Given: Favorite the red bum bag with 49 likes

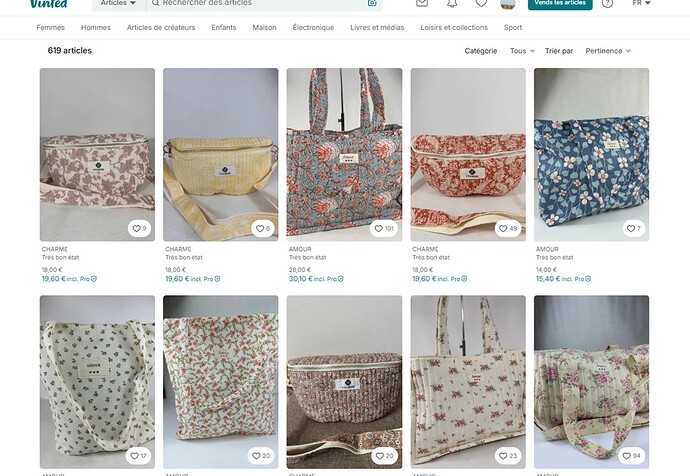Looking at the screenshot, I should coord(508,228).
